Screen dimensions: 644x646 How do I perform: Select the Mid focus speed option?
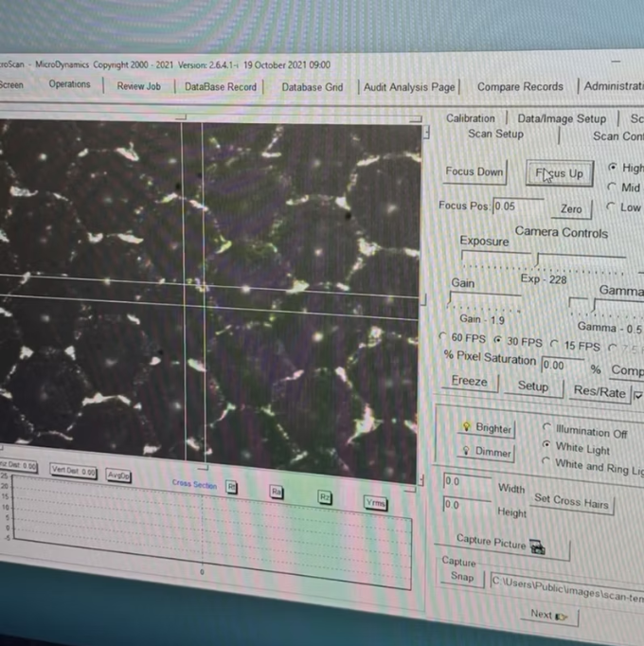pyautogui.click(x=612, y=188)
